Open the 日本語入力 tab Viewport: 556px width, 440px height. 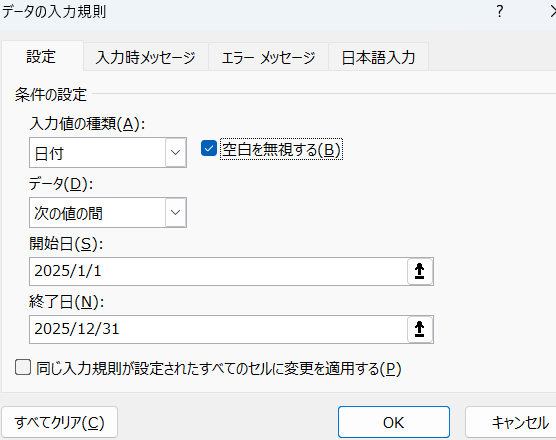pos(378,57)
